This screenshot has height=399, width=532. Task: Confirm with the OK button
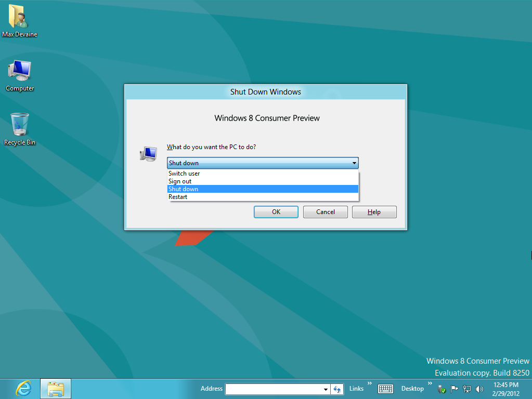coord(276,212)
